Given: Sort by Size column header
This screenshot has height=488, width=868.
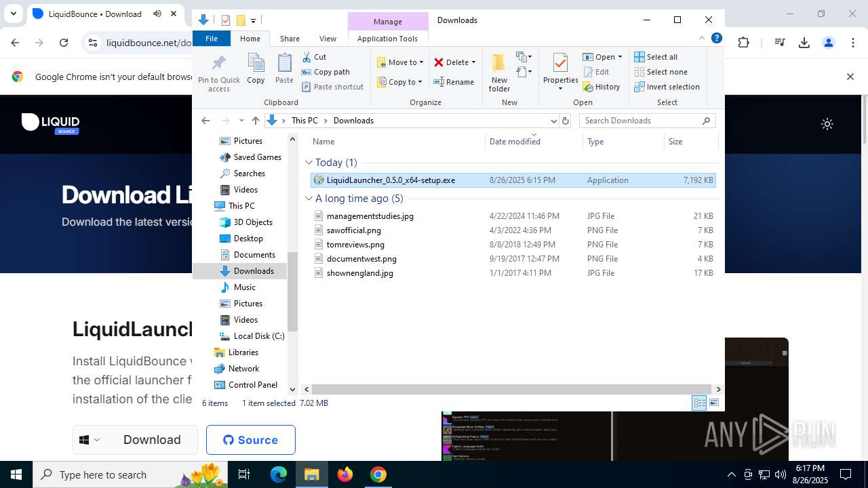Looking at the screenshot, I should click(690, 142).
